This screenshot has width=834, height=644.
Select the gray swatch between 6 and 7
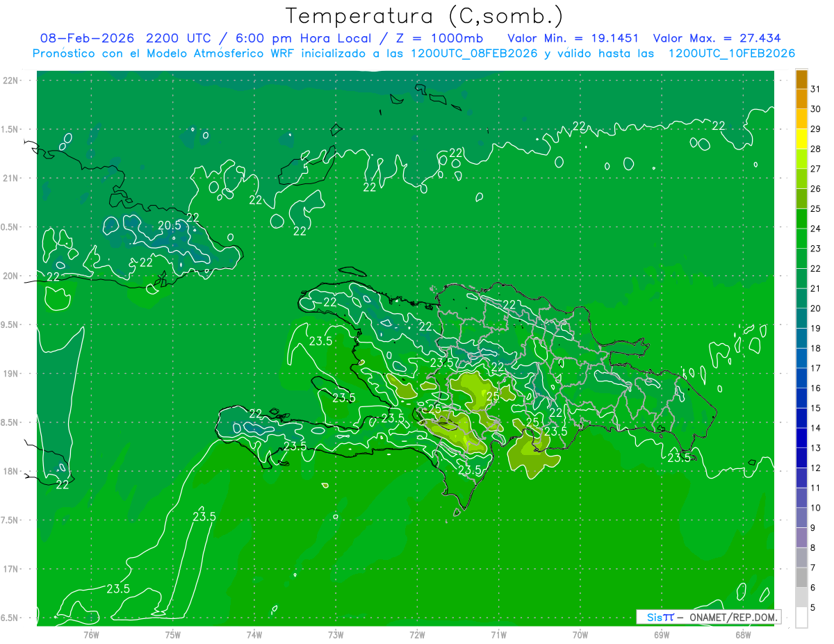click(x=801, y=577)
